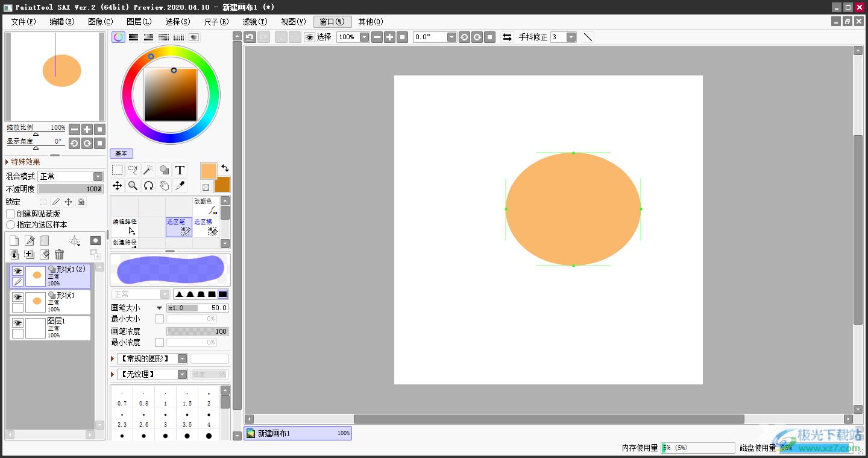Show the color wheel panel
868x458 pixels.
pos(119,37)
